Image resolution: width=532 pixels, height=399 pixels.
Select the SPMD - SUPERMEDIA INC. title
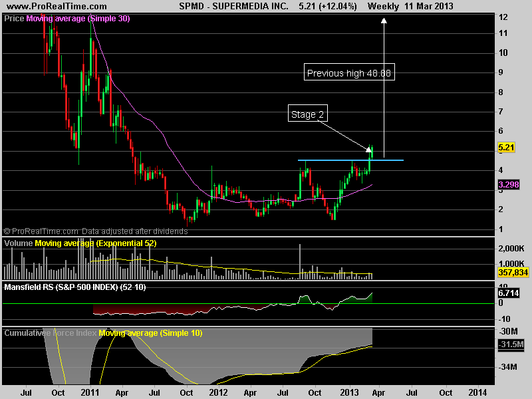click(x=234, y=6)
